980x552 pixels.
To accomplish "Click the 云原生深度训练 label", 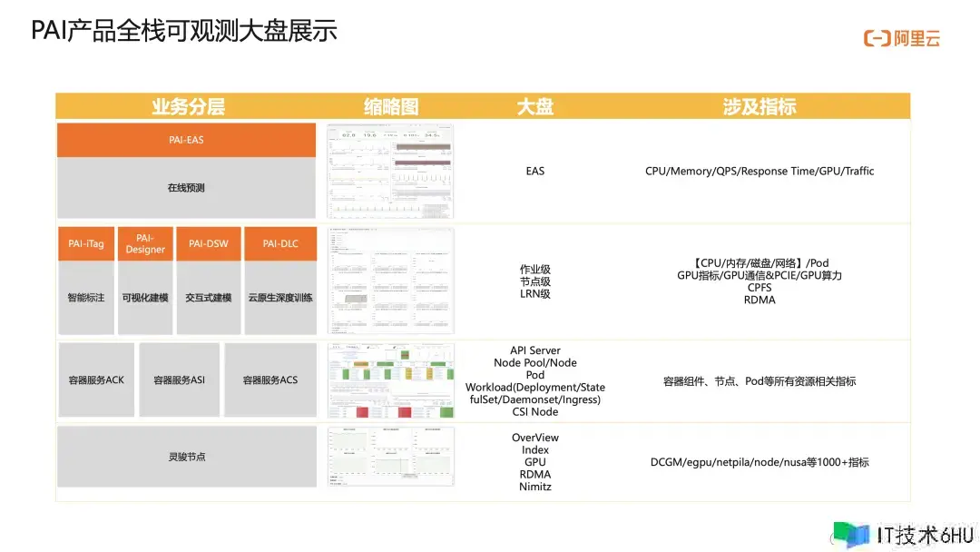I will (x=280, y=298).
